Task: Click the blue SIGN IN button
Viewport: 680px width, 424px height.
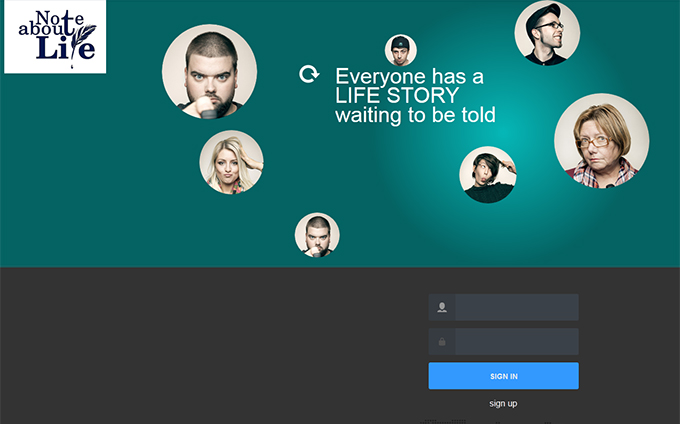Action: click(503, 376)
